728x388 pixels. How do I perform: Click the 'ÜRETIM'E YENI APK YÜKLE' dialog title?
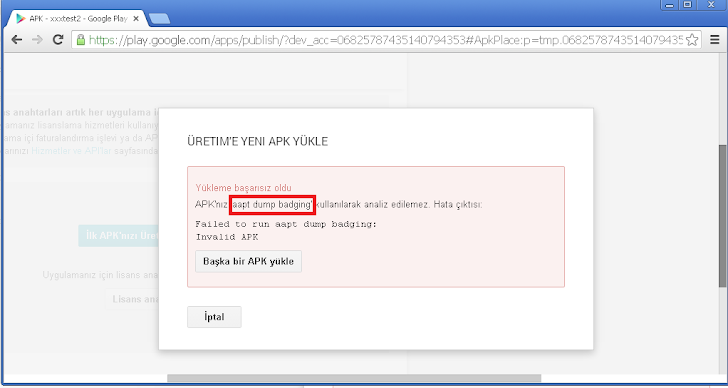(257, 142)
